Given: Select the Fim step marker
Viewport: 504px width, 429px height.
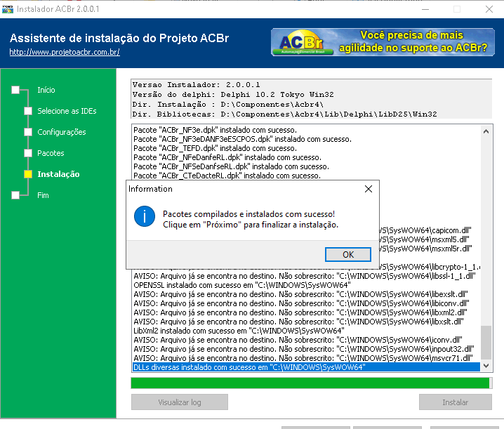Looking at the screenshot, I should tap(15, 195).
